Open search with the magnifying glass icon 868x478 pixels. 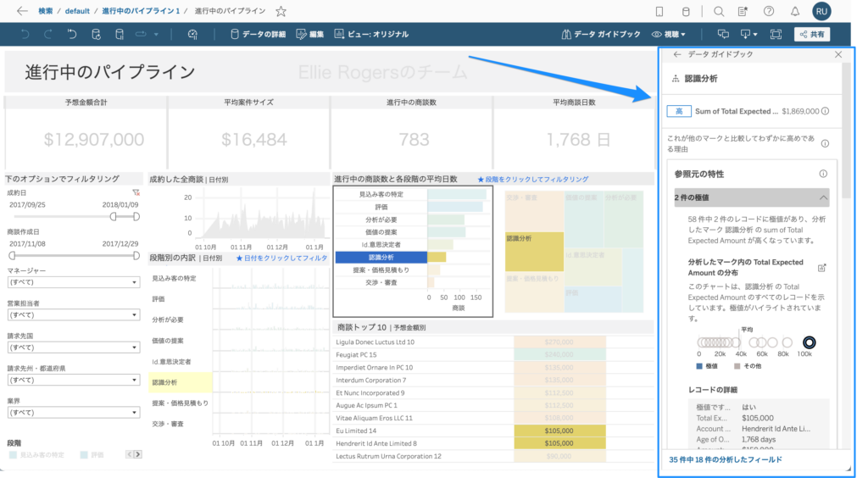[718, 12]
